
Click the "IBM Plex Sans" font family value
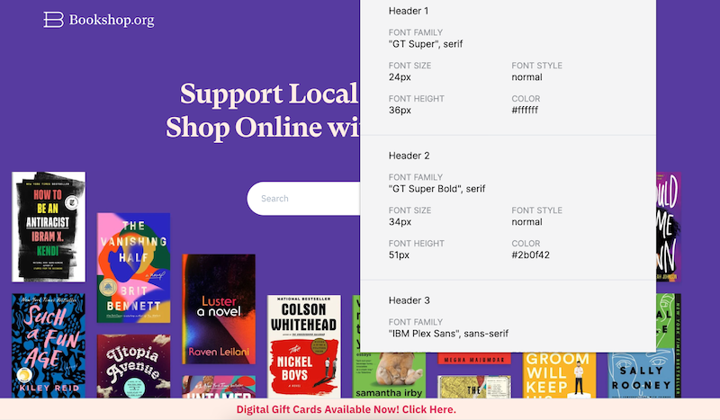click(448, 333)
